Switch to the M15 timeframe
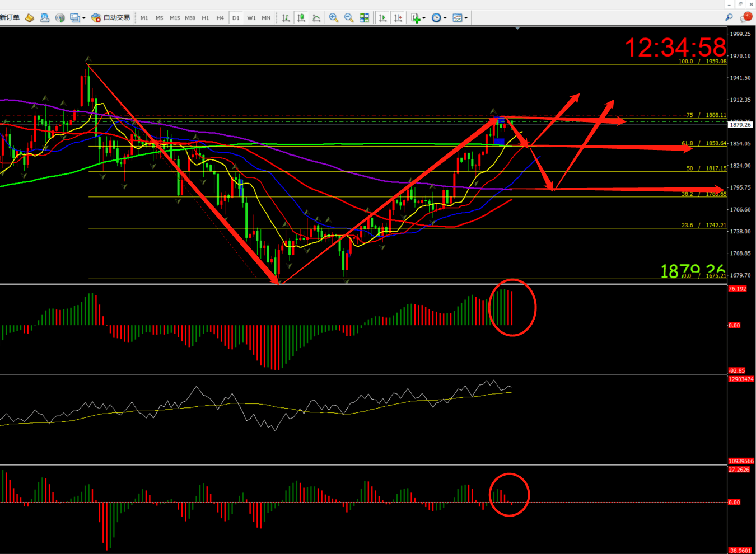The width and height of the screenshot is (756, 554). pos(175,18)
